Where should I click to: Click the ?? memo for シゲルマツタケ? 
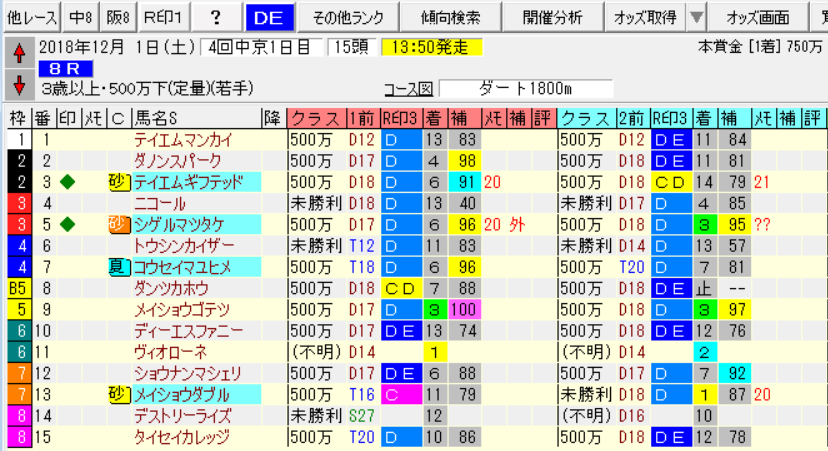click(x=762, y=224)
